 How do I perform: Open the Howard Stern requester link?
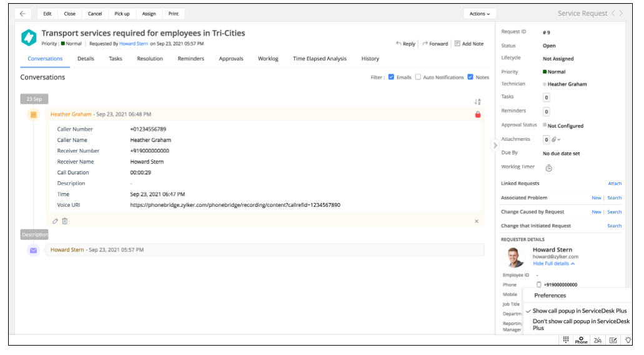click(x=134, y=44)
